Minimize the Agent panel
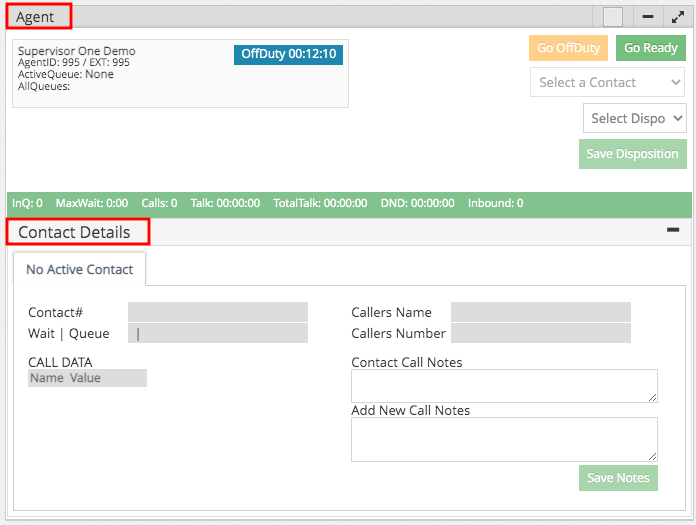The image size is (696, 525). click(648, 17)
